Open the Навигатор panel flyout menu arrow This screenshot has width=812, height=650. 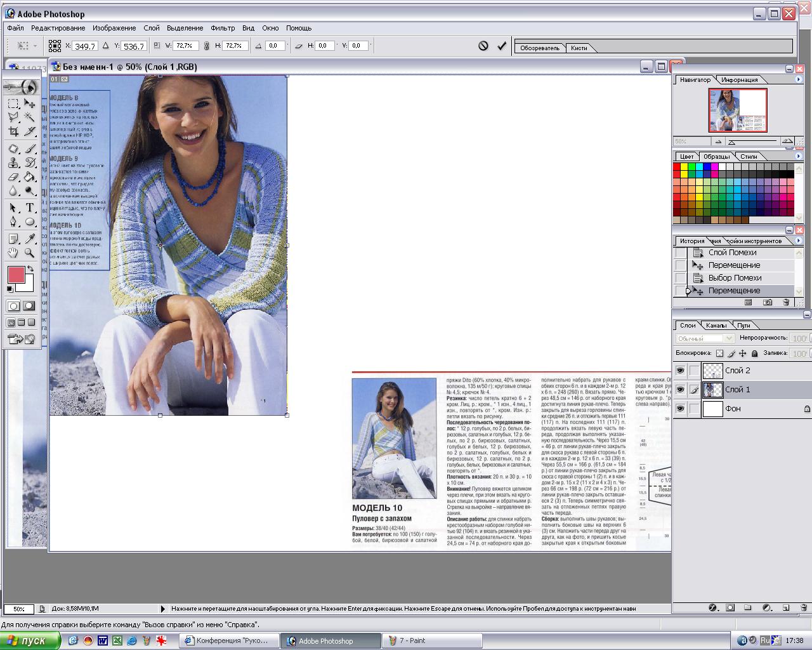[798, 79]
